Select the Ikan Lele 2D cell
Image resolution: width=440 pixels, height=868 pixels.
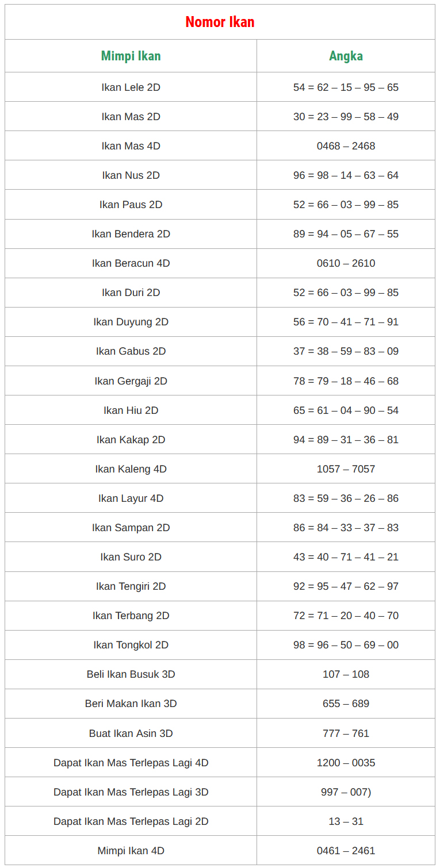pyautogui.click(x=131, y=87)
